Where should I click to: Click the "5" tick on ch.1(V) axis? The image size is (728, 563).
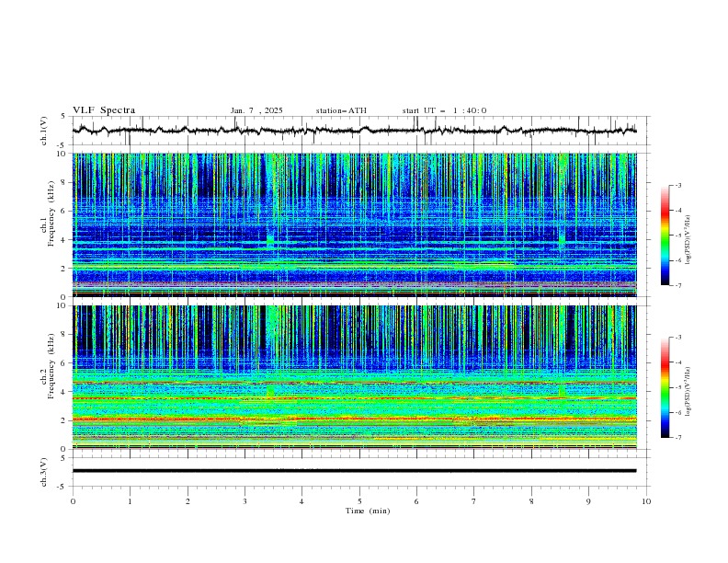[x=64, y=117]
